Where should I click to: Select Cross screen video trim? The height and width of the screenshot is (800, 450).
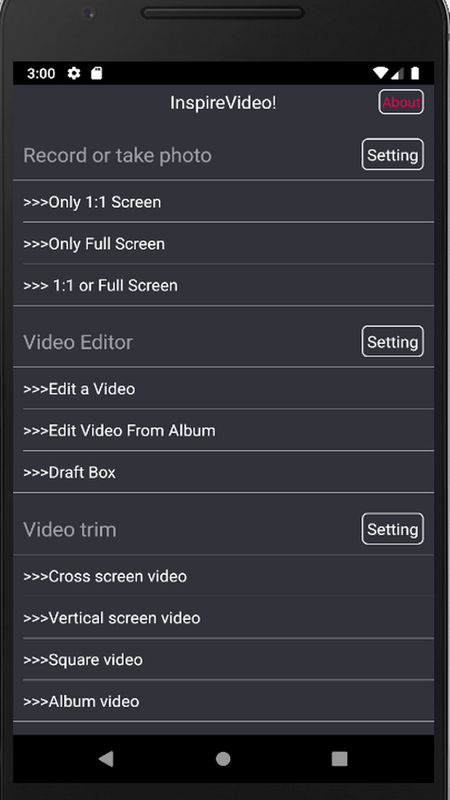(223, 576)
